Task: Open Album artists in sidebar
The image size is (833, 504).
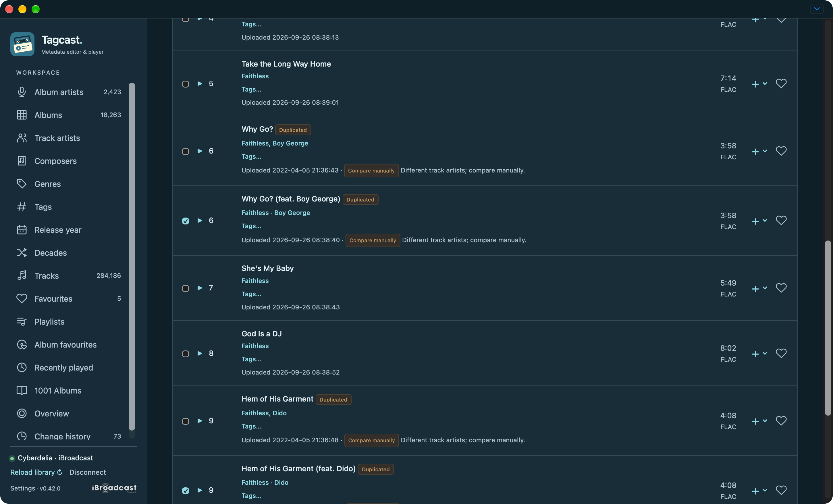Action: click(69, 92)
